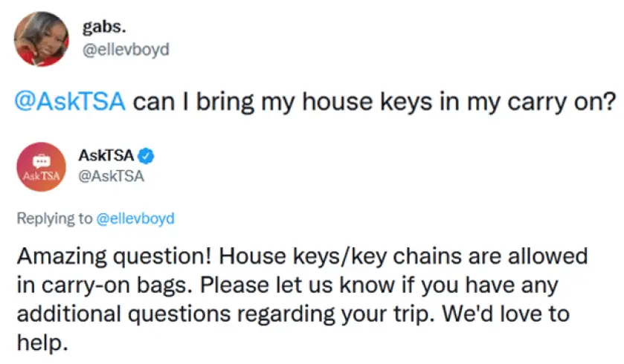
Task: Click the AskTSA round logo avatar
Action: click(x=41, y=166)
